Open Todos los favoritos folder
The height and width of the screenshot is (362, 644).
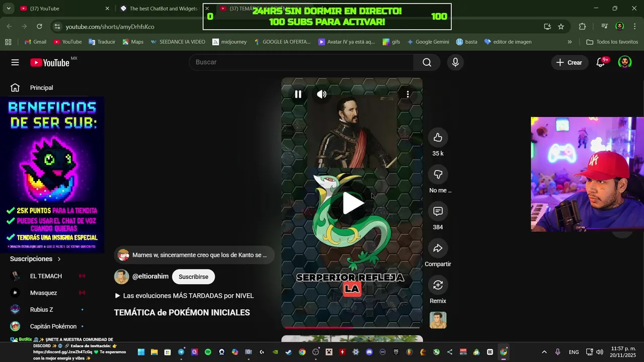[612, 42]
